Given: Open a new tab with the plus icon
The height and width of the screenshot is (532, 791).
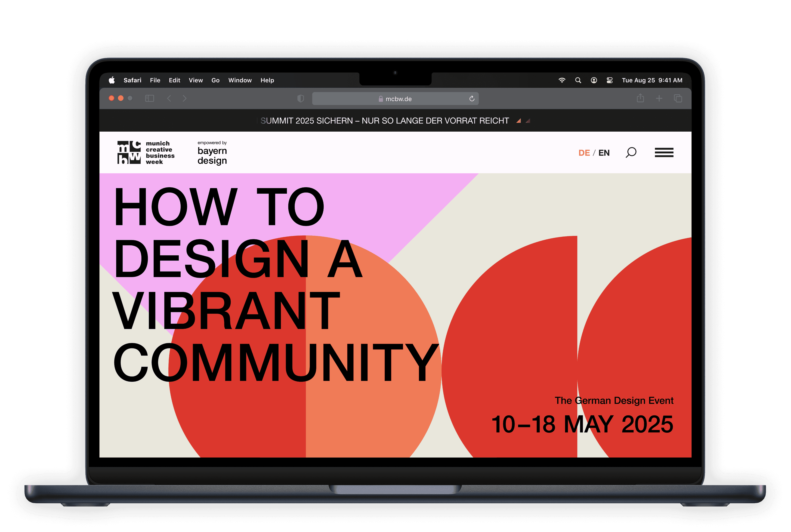Looking at the screenshot, I should 659,98.
